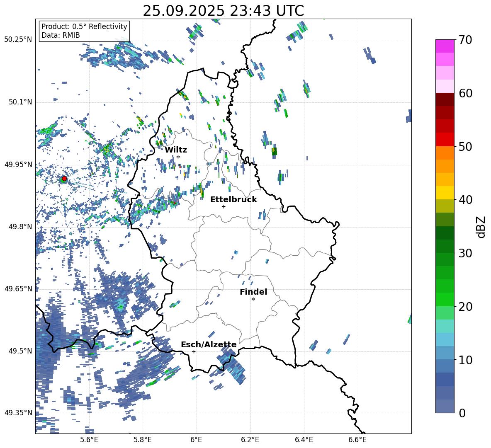Click the timestamp title 25.09.2025 23:43 UTC
491x448 pixels.
[x=223, y=11]
